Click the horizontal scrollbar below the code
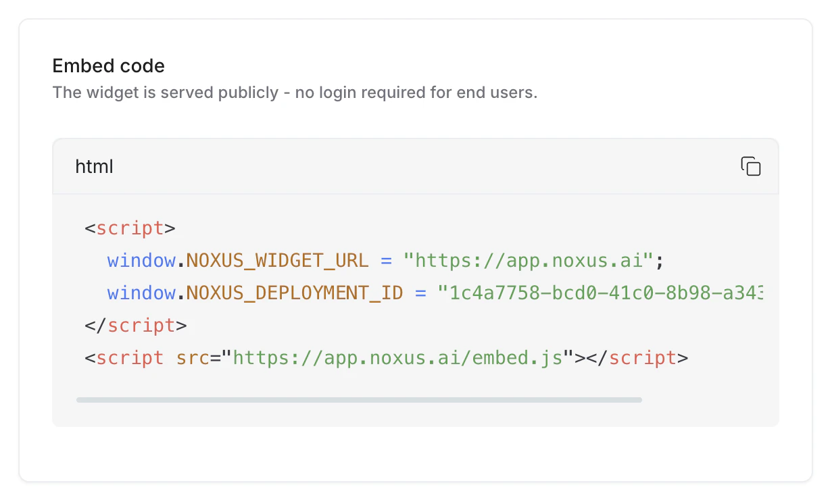 pyautogui.click(x=358, y=399)
